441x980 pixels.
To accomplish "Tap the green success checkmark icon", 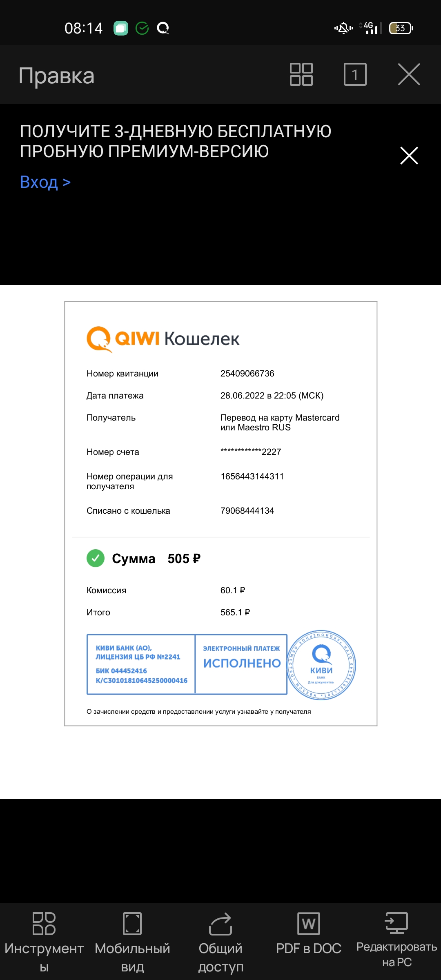I will pyautogui.click(x=96, y=558).
